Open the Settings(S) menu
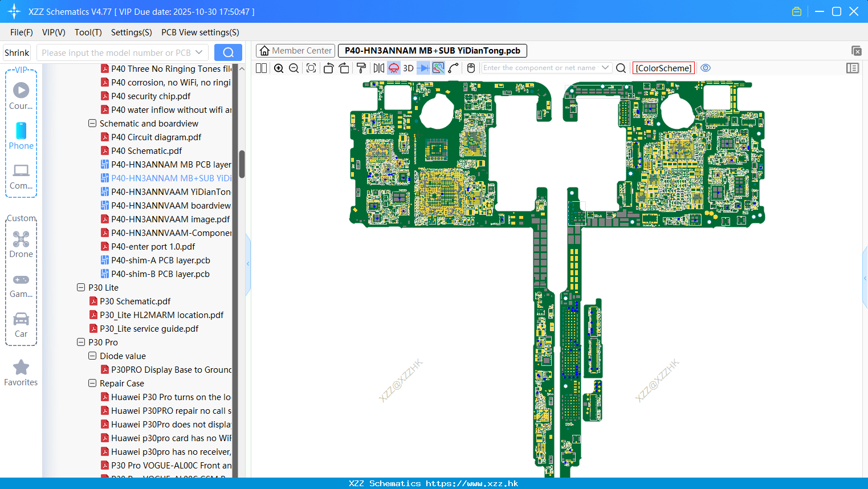 [132, 32]
